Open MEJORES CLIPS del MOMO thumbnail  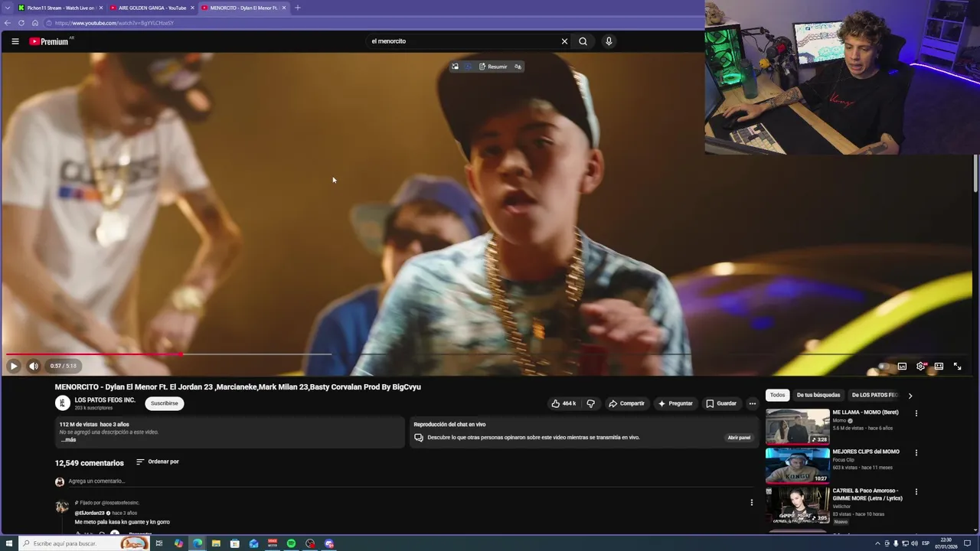pos(798,465)
